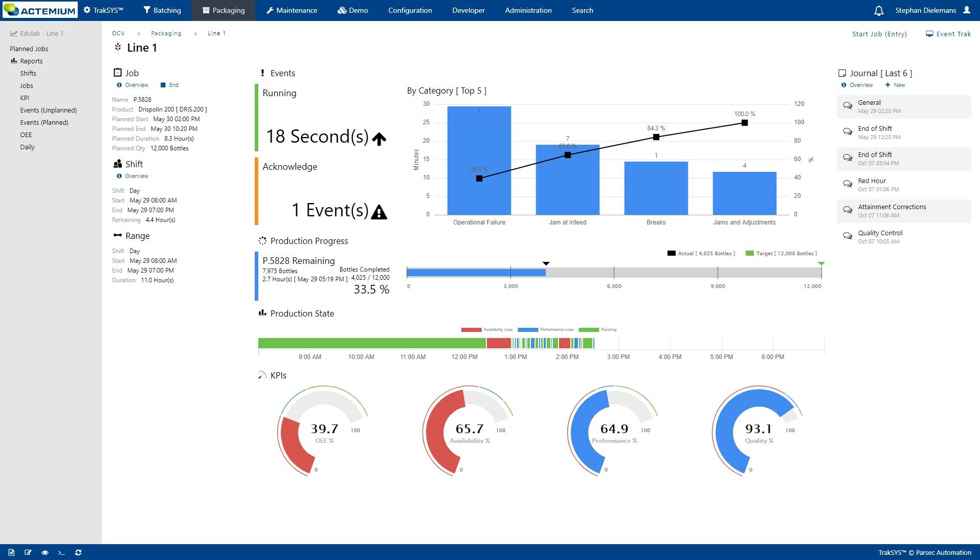Click Start Job (Entry) link
The height and width of the screenshot is (560, 980).
point(879,34)
